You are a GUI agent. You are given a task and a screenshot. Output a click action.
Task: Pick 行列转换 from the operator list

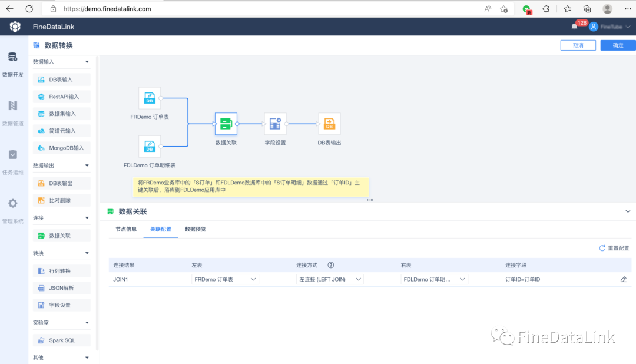pos(62,271)
